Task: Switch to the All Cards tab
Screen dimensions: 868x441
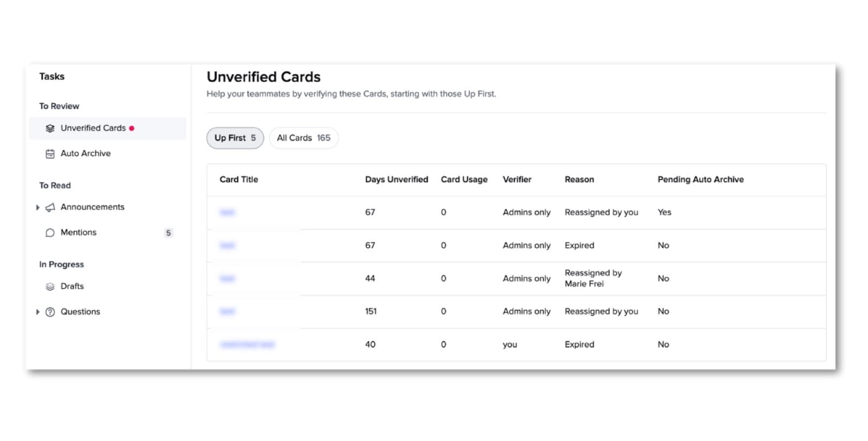Action: tap(304, 138)
